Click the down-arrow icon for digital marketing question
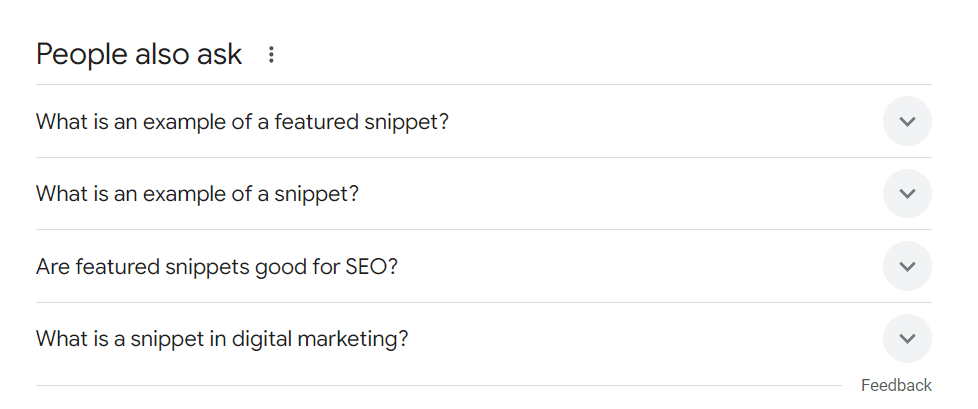This screenshot has height=409, width=978. (908, 339)
